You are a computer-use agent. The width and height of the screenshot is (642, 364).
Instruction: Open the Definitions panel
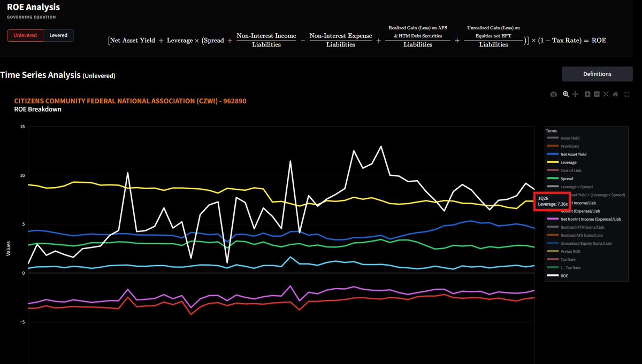tap(597, 74)
